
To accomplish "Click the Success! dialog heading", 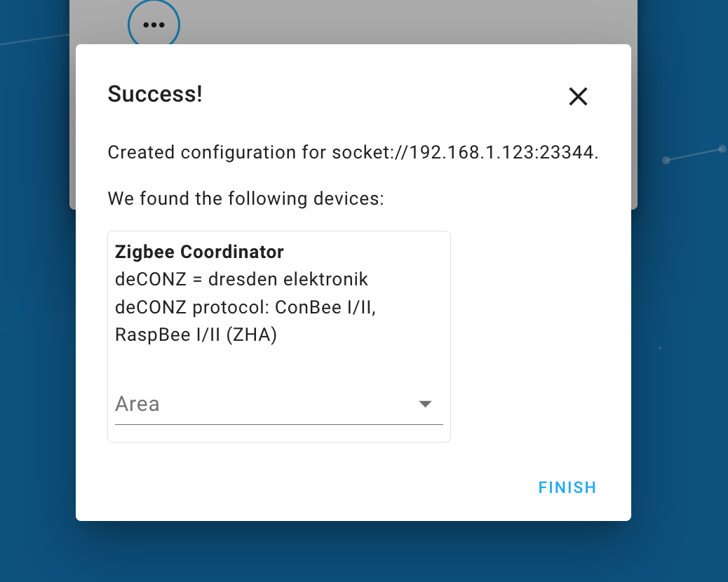I will click(155, 94).
